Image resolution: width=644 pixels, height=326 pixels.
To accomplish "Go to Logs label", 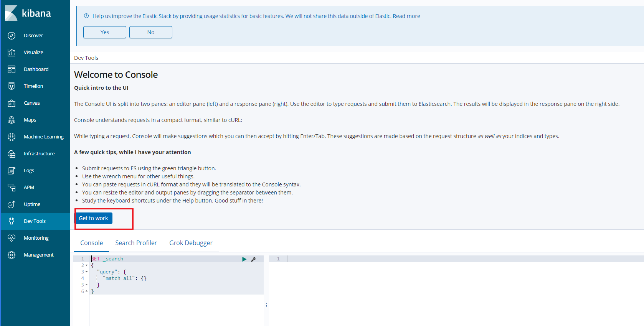I will [29, 171].
